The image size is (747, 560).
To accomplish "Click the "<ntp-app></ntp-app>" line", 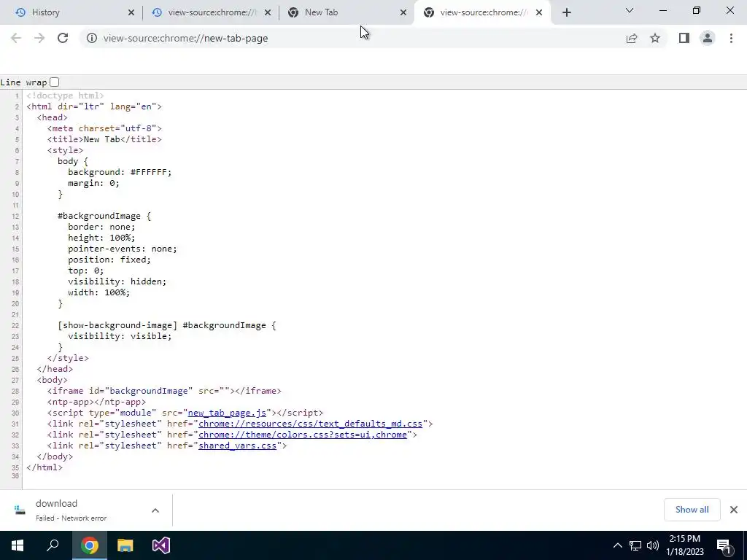I will [x=97, y=402].
